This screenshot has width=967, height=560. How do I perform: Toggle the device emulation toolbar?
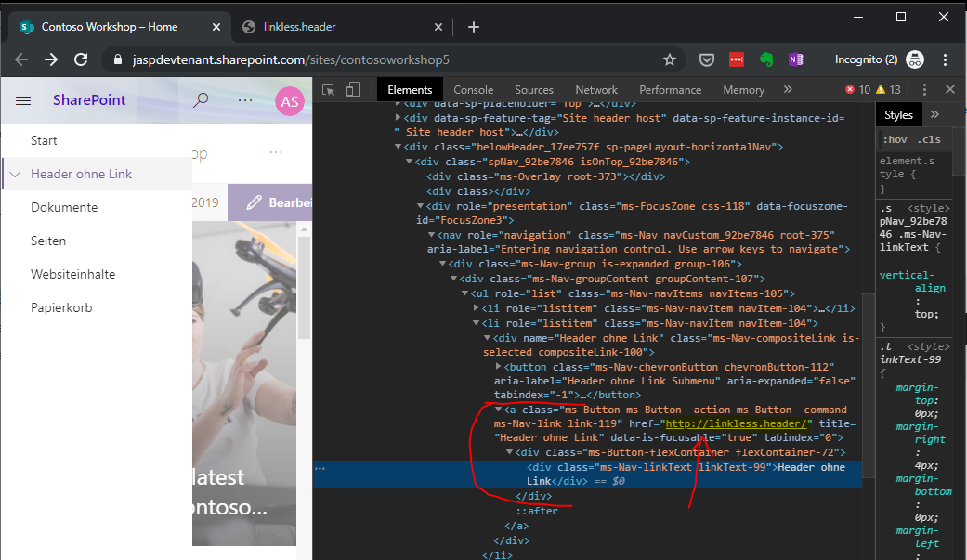352,89
